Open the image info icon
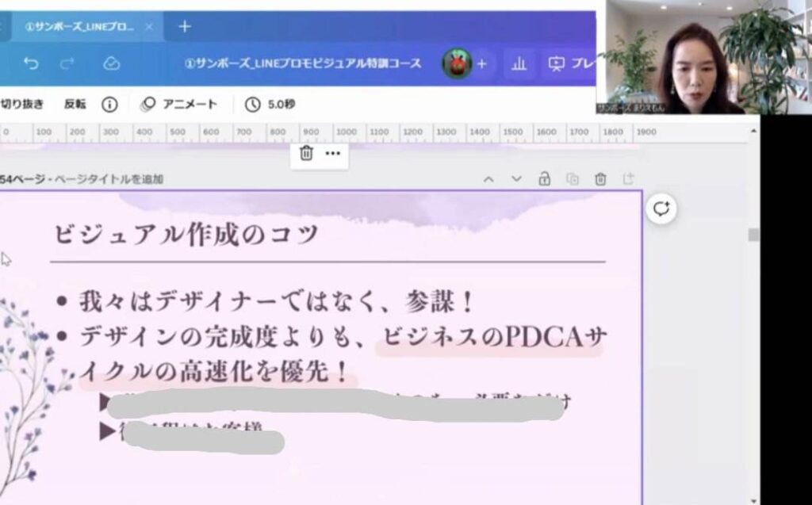The image size is (812, 505). pyautogui.click(x=109, y=105)
